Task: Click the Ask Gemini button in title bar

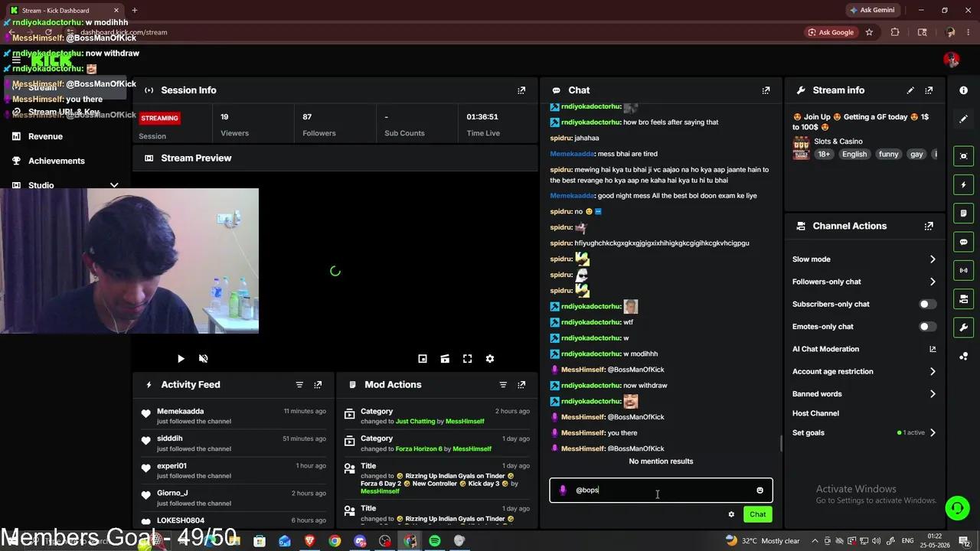Action: coord(871,10)
